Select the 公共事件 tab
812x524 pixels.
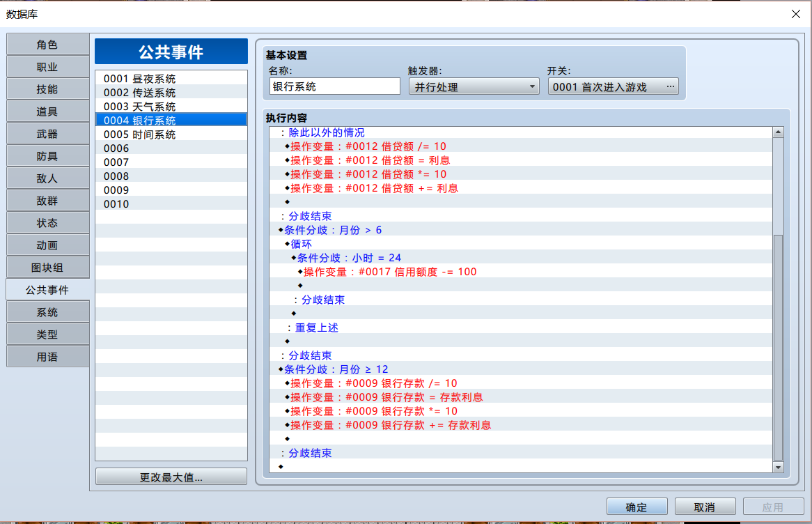[x=47, y=290]
